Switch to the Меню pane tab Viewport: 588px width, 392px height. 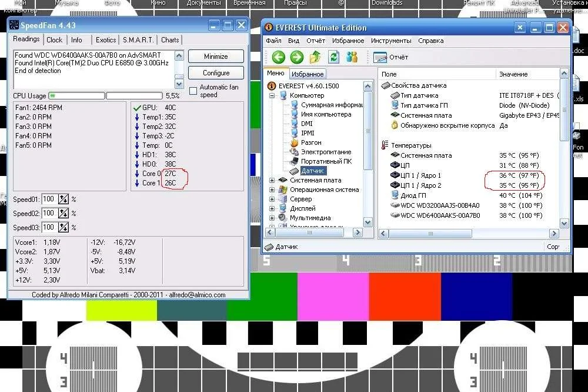pos(276,73)
